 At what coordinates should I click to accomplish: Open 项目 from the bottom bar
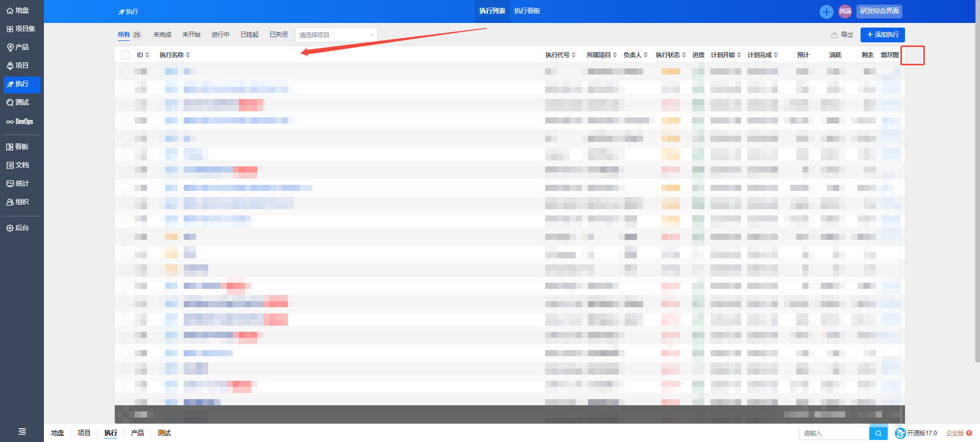[x=84, y=433]
